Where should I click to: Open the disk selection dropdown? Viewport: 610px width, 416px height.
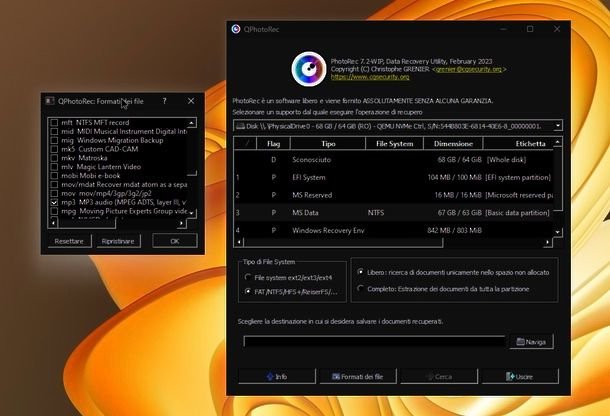click(x=558, y=126)
